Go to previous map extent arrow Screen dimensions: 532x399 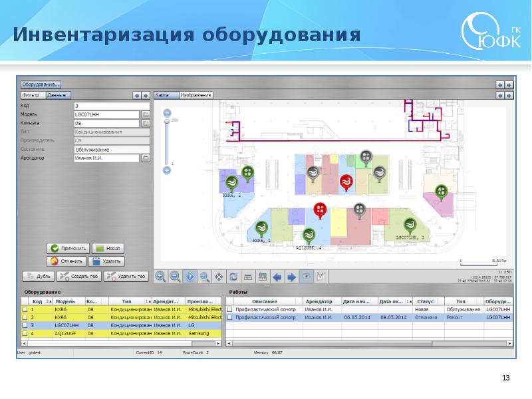pos(277,276)
